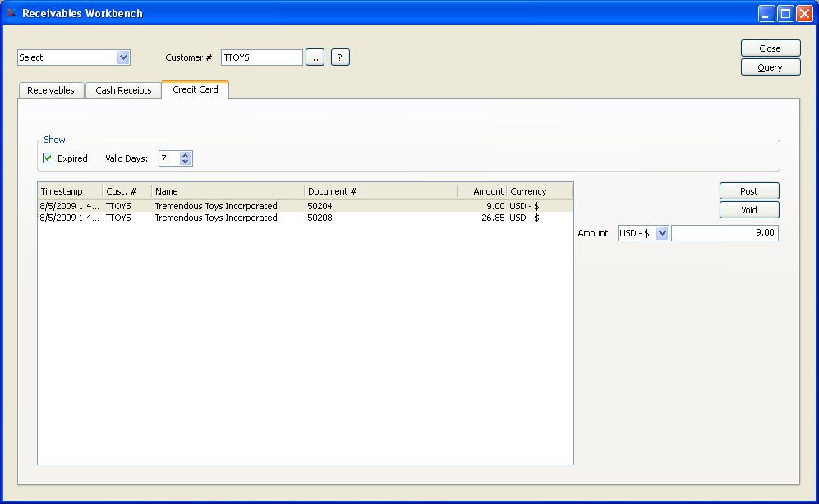Sort by the Cust. # column header
This screenshot has height=504, width=819.
(x=127, y=191)
